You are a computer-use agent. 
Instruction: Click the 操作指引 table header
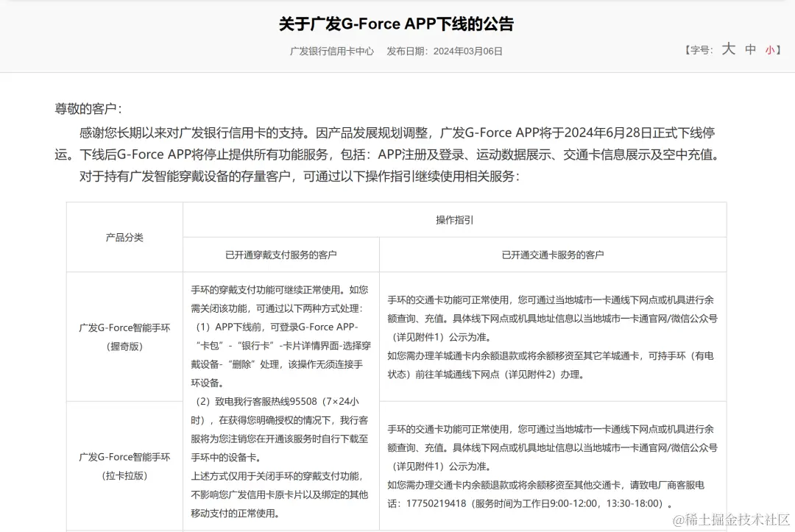[454, 220]
